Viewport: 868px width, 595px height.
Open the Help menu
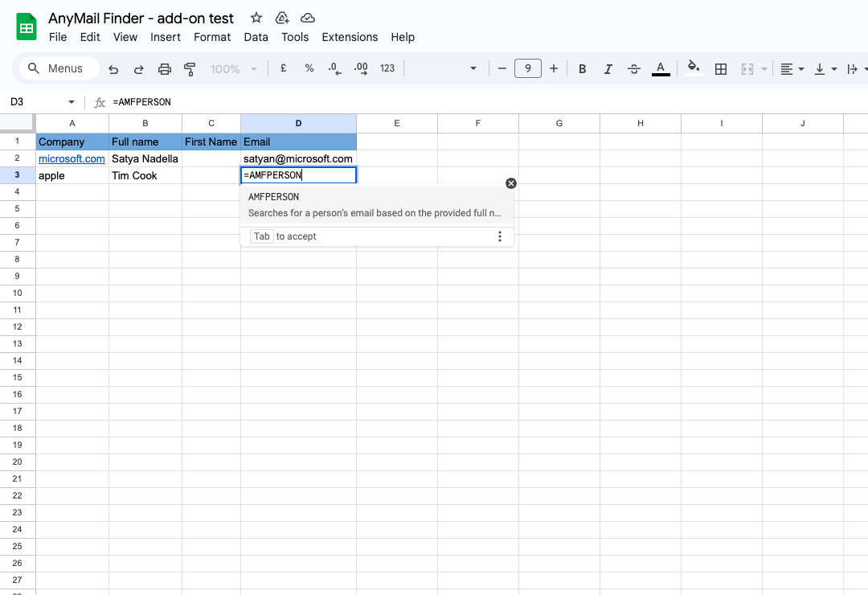(403, 37)
